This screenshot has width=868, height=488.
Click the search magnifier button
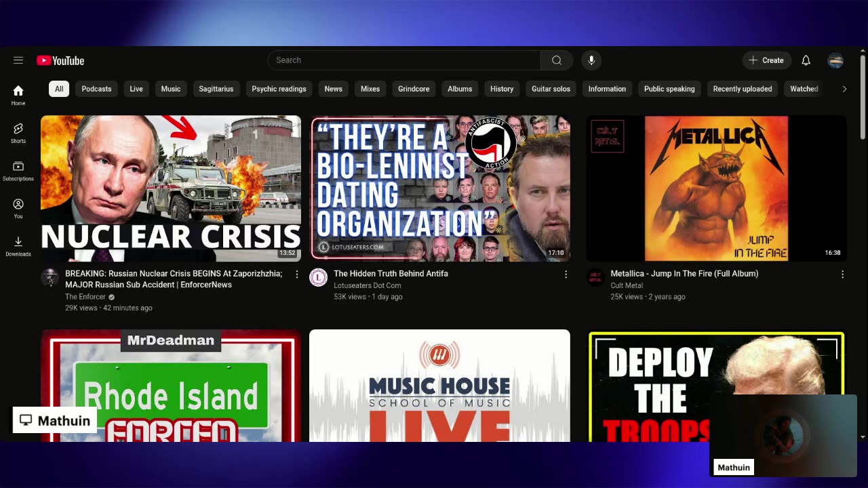pyautogui.click(x=557, y=60)
